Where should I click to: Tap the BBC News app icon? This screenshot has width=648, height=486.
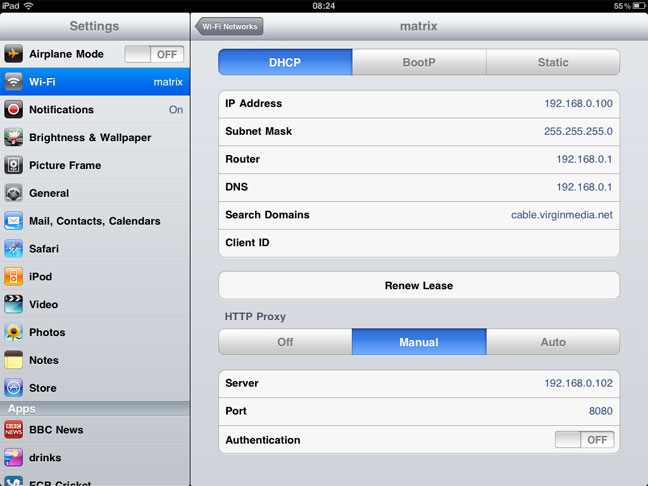(x=13, y=430)
